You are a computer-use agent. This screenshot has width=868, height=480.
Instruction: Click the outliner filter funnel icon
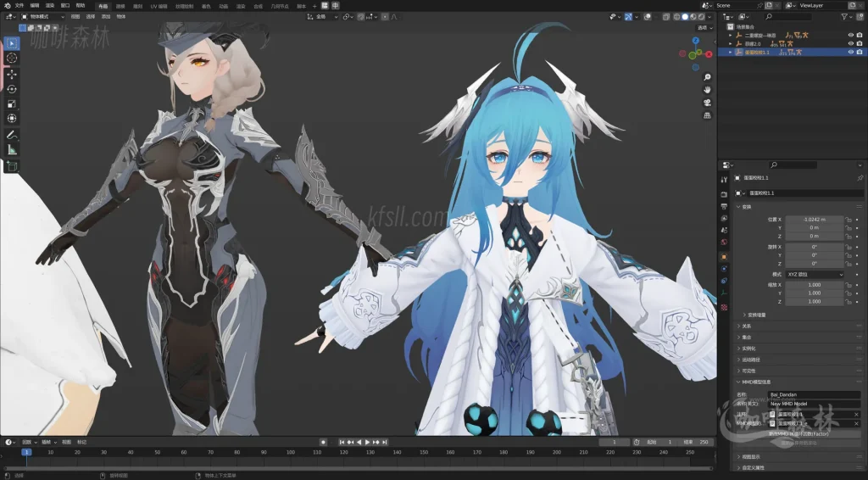pos(845,17)
